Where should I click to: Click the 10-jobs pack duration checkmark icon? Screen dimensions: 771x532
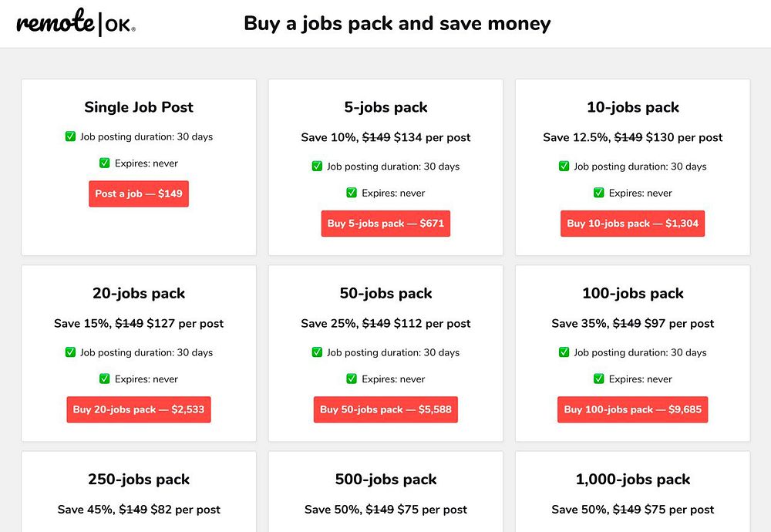(564, 167)
